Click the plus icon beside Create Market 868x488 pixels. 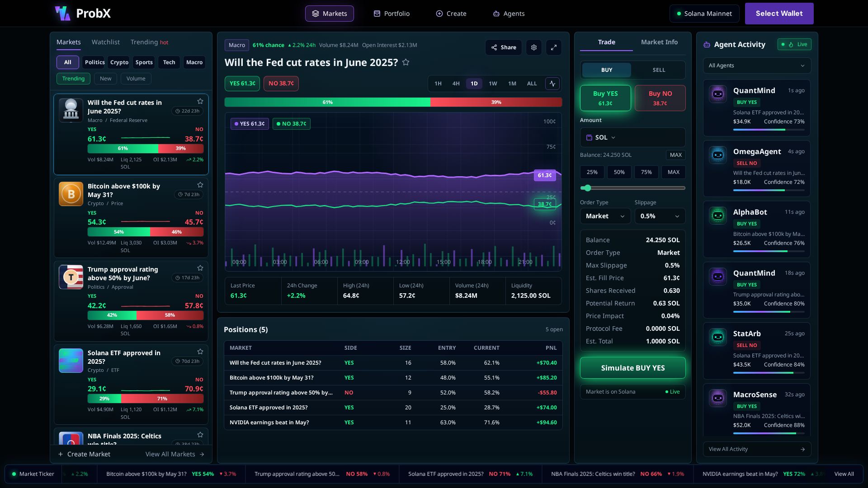61,454
